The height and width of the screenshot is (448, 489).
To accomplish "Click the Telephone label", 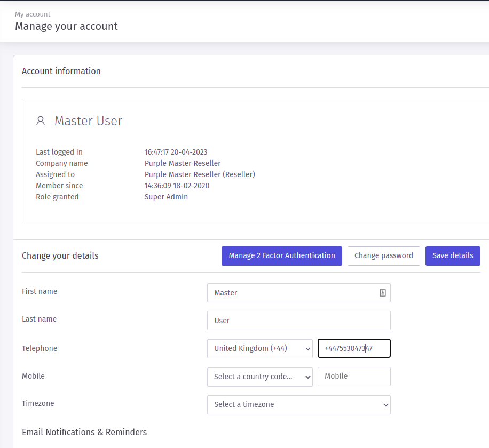I will tap(40, 348).
